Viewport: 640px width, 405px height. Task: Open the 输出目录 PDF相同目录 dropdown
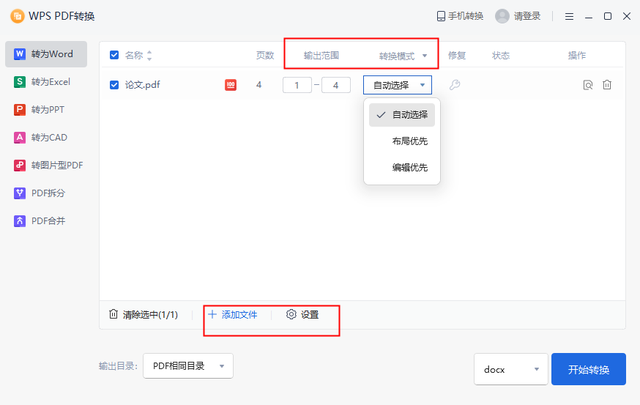(x=188, y=366)
